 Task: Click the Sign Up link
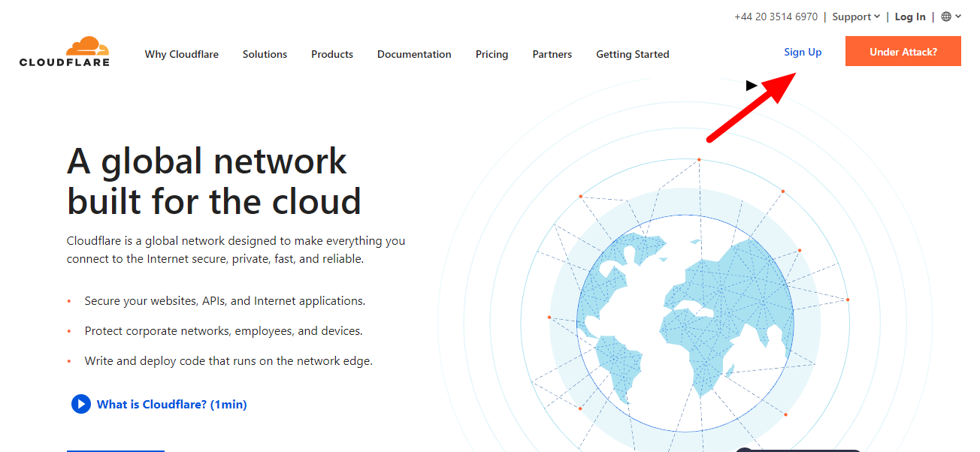803,52
